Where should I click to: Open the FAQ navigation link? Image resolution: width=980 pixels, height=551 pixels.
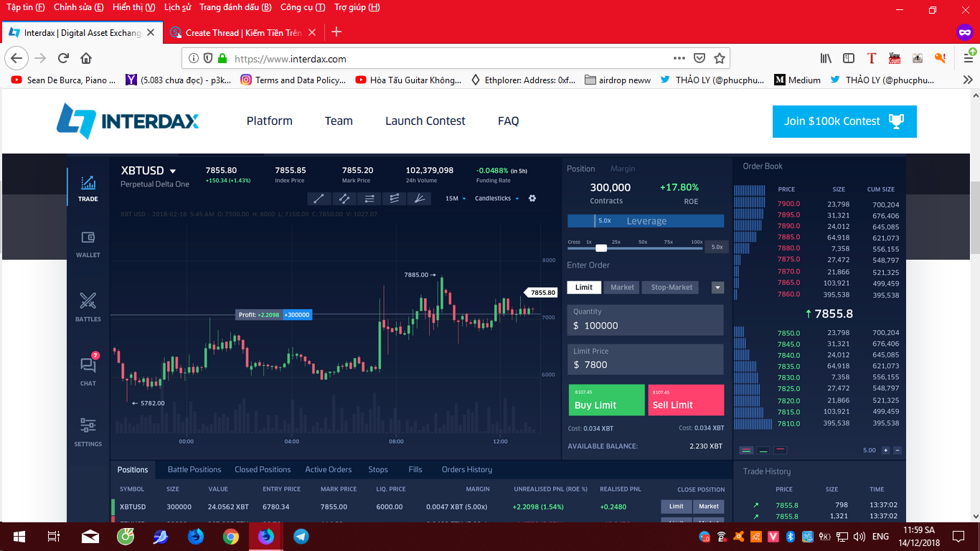pos(508,121)
